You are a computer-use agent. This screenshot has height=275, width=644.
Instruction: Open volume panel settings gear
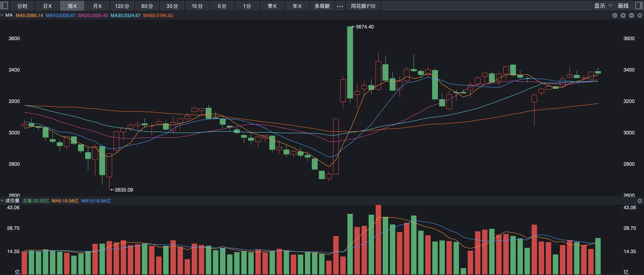pyautogui.click(x=640, y=201)
